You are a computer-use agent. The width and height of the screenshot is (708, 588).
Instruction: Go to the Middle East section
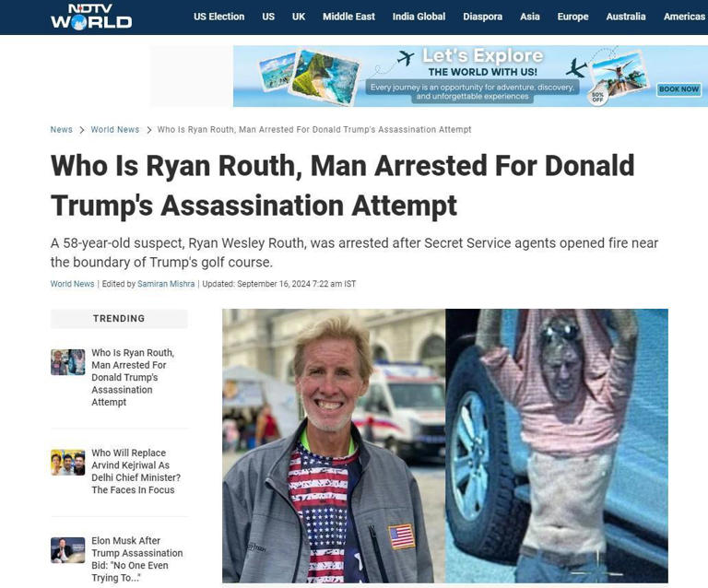pos(348,17)
